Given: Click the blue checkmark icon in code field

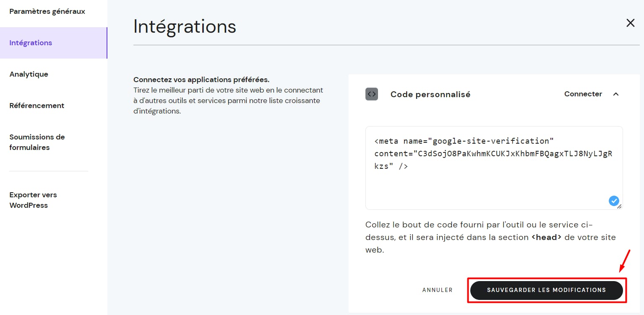Looking at the screenshot, I should click(x=613, y=201).
